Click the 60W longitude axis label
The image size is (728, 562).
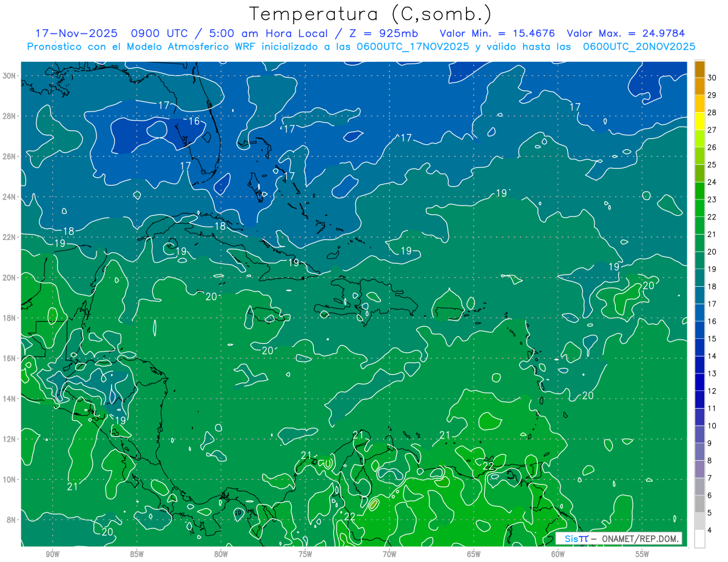(x=558, y=554)
